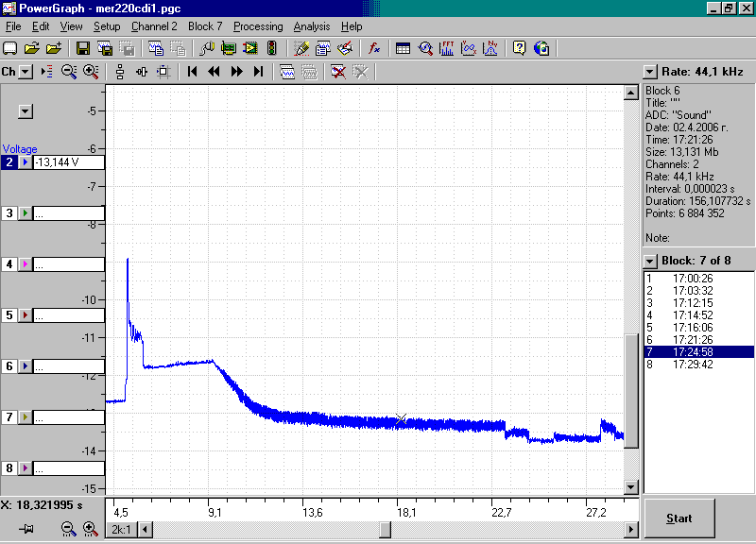Open the Processing menu
Screen dimensions: 756x544
click(x=258, y=26)
